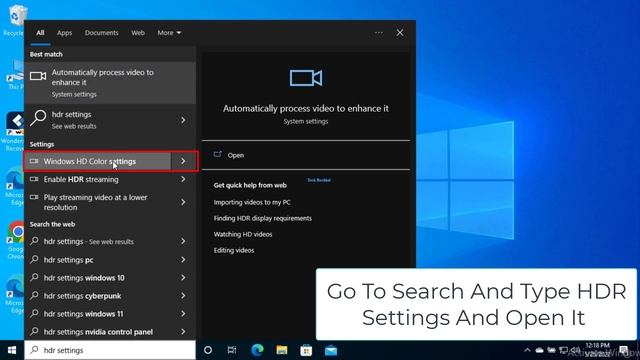Open help link Finding HDR display requirements

click(x=262, y=218)
